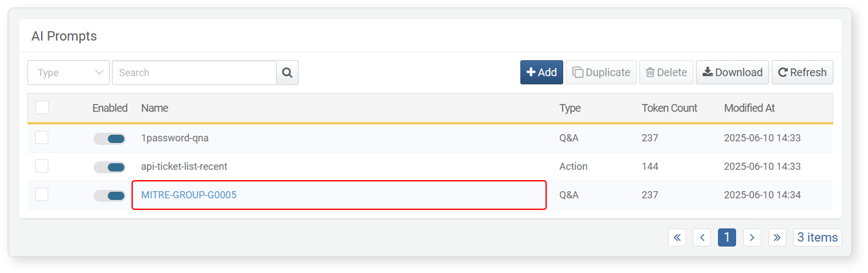Image resolution: width=868 pixels, height=273 pixels.
Task: Click into the Search text field
Action: (x=194, y=73)
